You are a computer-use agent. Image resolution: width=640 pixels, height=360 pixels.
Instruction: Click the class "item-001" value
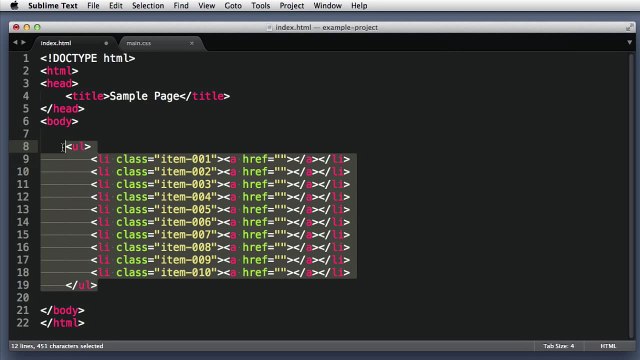(x=186, y=159)
